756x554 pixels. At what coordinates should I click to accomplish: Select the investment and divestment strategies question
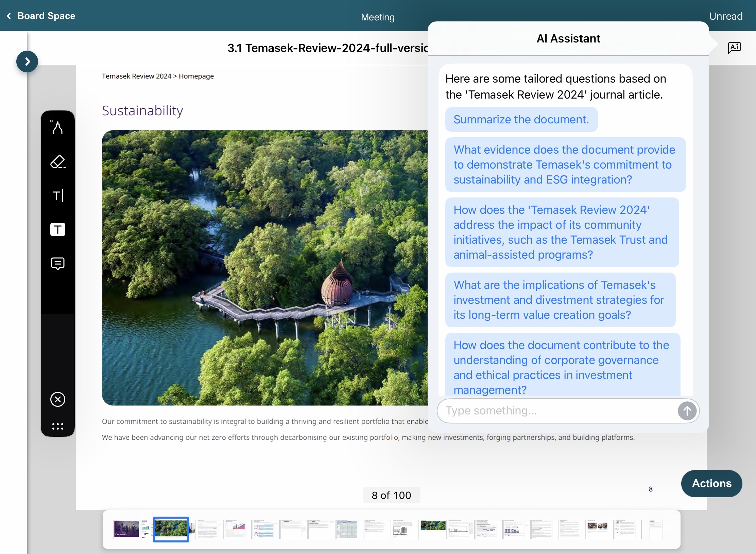[560, 300]
